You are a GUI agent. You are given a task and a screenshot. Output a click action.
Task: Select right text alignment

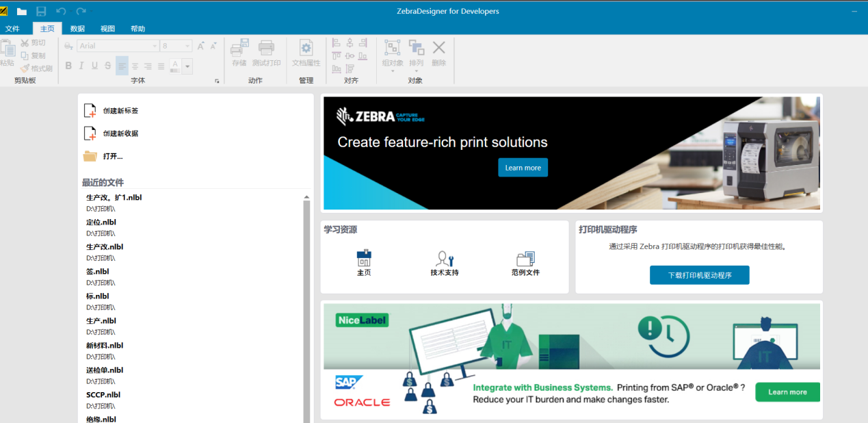click(148, 66)
